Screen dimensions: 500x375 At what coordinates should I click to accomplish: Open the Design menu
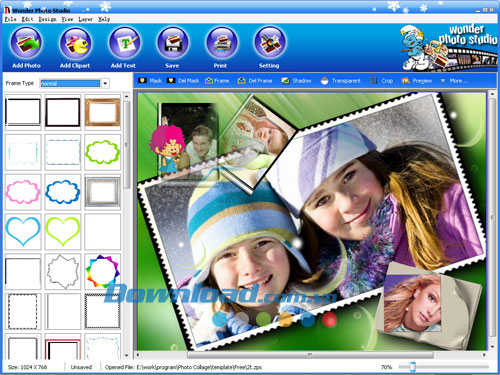[47, 19]
